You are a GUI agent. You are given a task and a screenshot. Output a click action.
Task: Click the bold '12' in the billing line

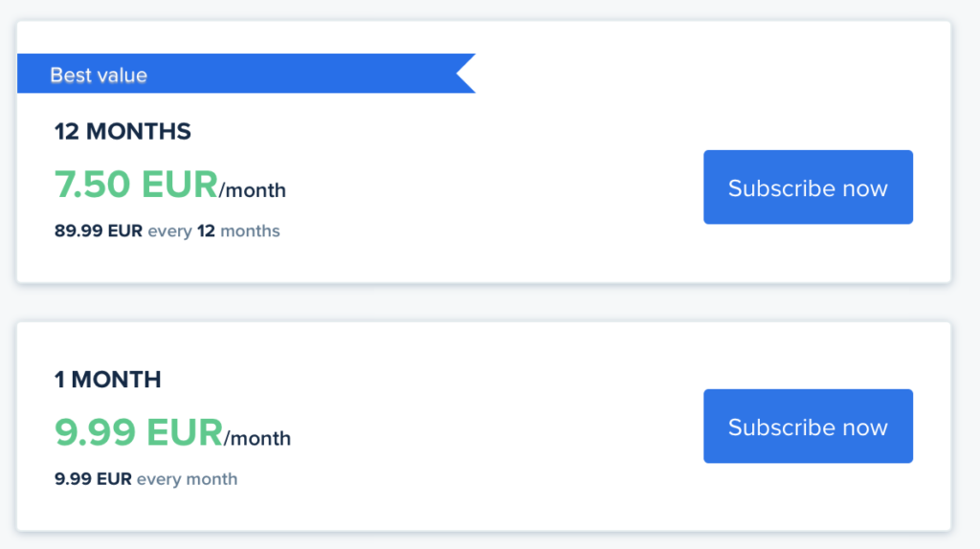pos(206,231)
